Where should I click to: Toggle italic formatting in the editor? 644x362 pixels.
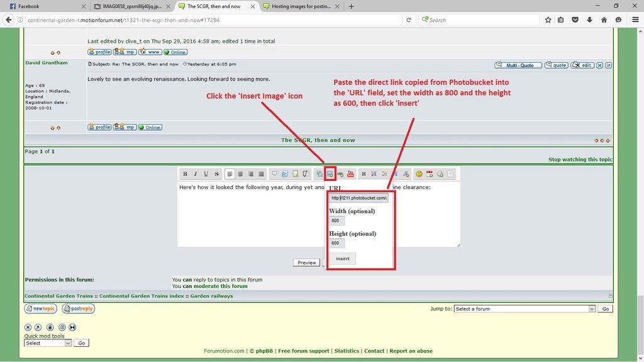click(196, 174)
